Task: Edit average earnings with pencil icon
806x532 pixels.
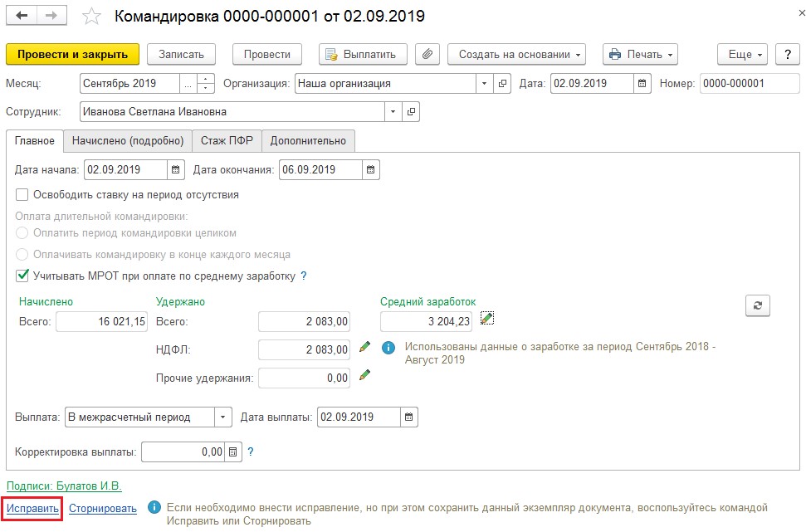Action: (x=486, y=318)
